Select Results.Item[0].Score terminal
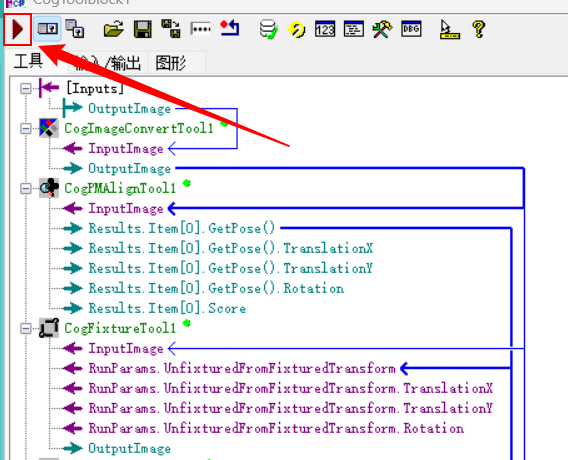This screenshot has width=568, height=460. (x=167, y=309)
